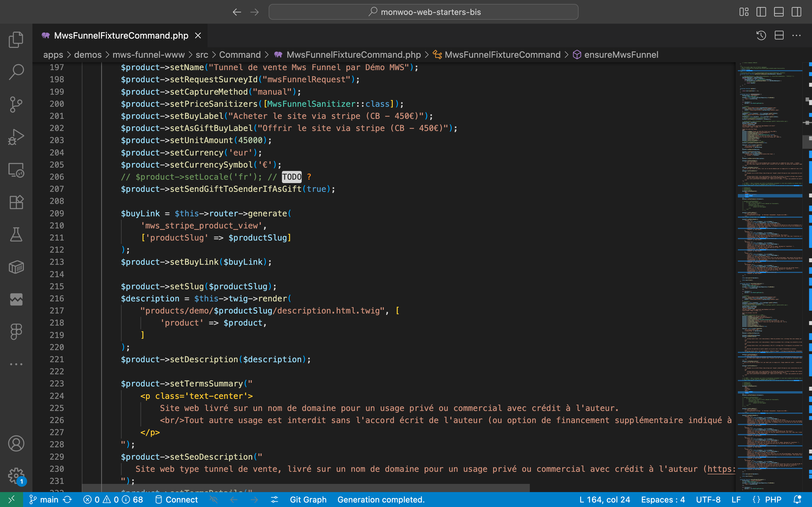Select the MwsFunnelFixtureCommand.php tab
Viewport: 812px width, 507px height.
121,35
